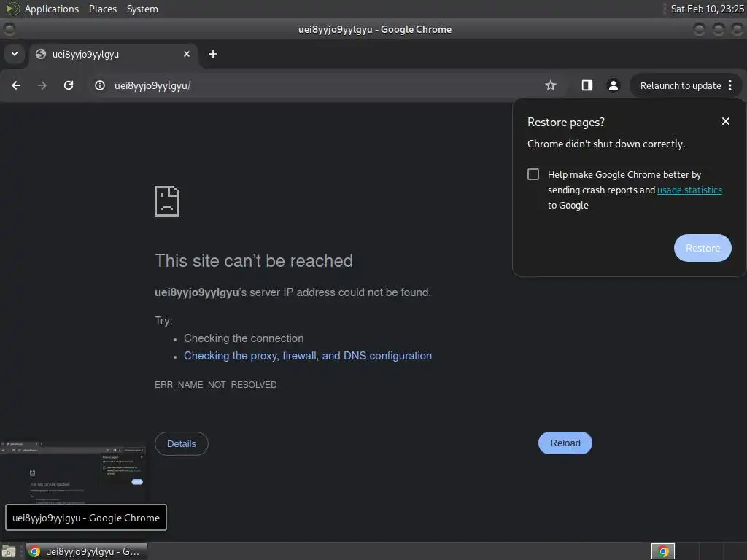Open the Applications menu
The height and width of the screenshot is (560, 747).
pos(52,9)
